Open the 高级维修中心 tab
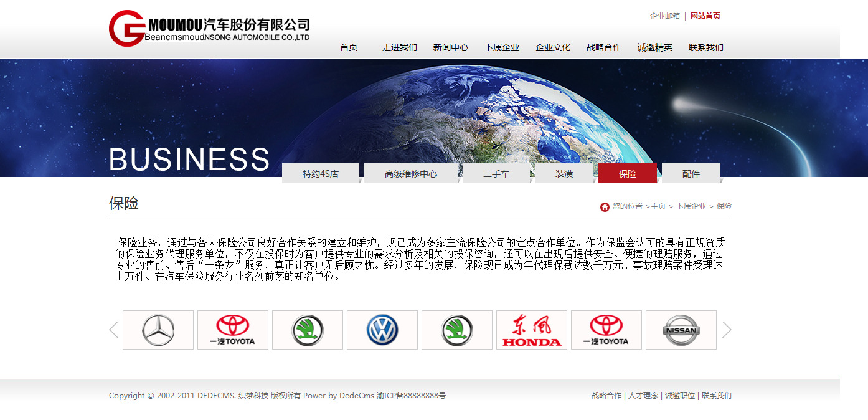Screen dimensions: 868x420 tap(411, 174)
